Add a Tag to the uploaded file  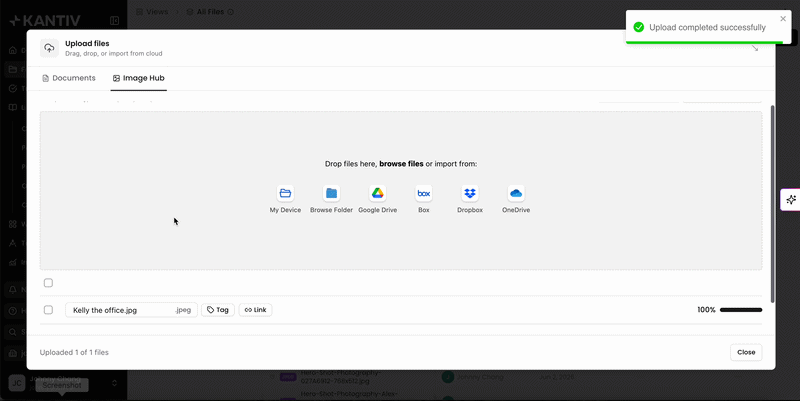click(218, 310)
